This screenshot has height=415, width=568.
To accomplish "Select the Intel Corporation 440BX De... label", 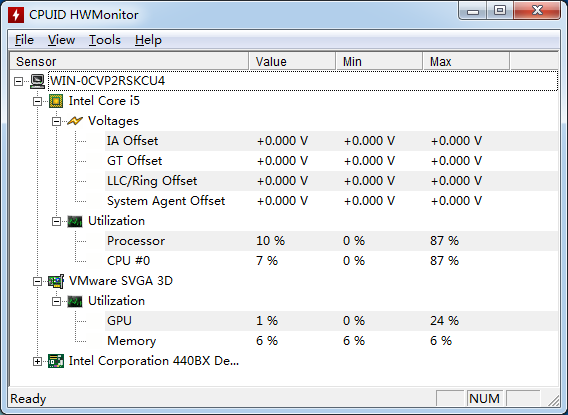I will (x=154, y=361).
